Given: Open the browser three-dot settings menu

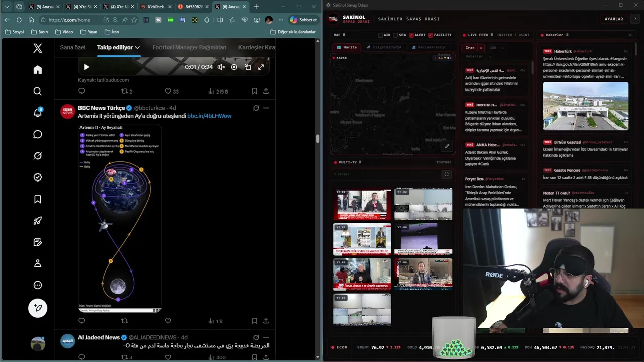Looking at the screenshot, I should coord(281,20).
